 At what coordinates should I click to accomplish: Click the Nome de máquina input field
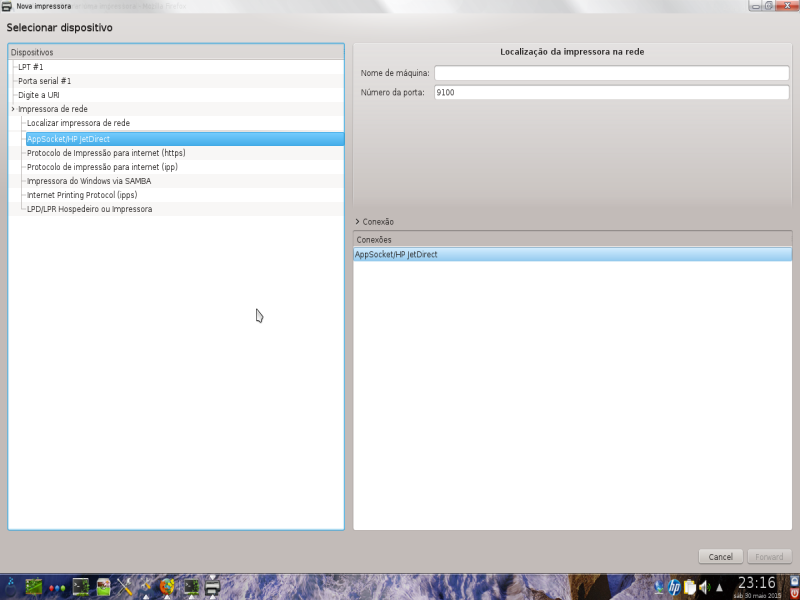pos(612,73)
